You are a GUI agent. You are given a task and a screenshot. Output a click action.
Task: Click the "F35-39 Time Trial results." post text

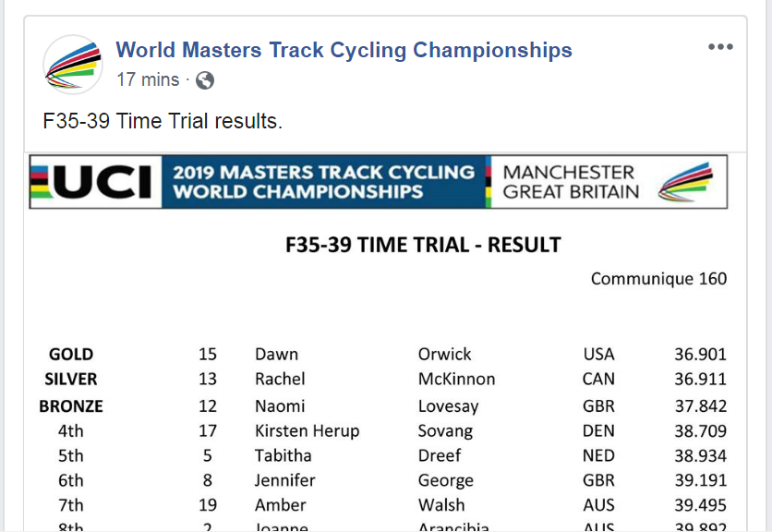pos(163,122)
